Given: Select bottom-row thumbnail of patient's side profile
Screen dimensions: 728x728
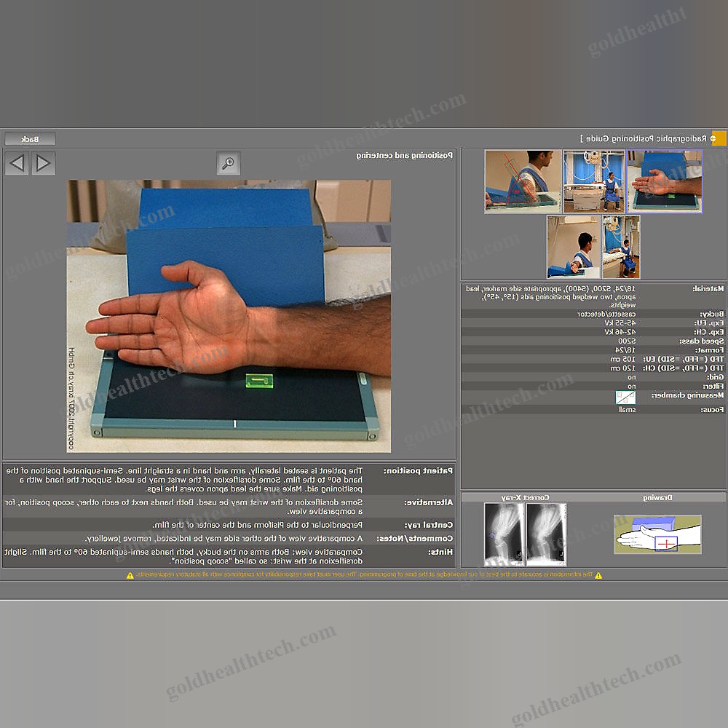Looking at the screenshot, I should click(x=574, y=247).
